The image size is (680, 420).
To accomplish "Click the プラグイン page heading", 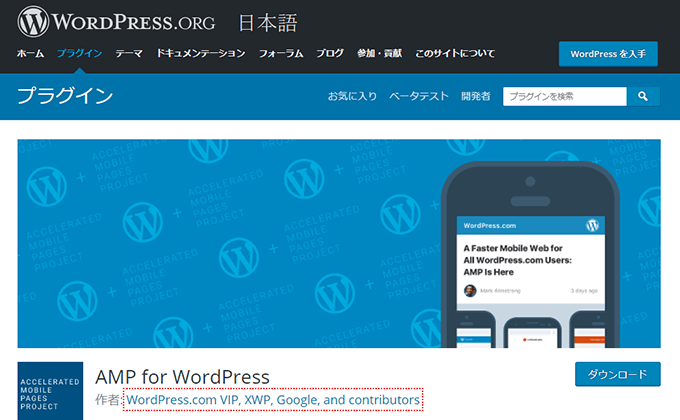I will pos(65,95).
